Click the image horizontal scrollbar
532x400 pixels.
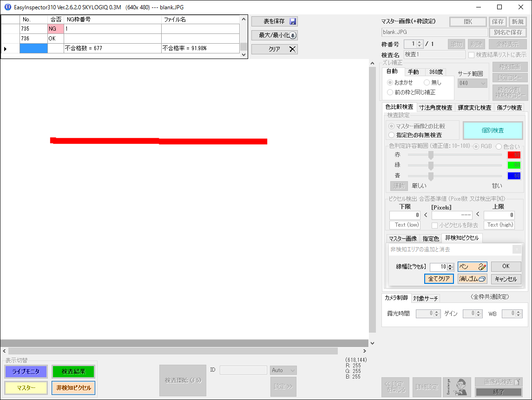(173, 351)
